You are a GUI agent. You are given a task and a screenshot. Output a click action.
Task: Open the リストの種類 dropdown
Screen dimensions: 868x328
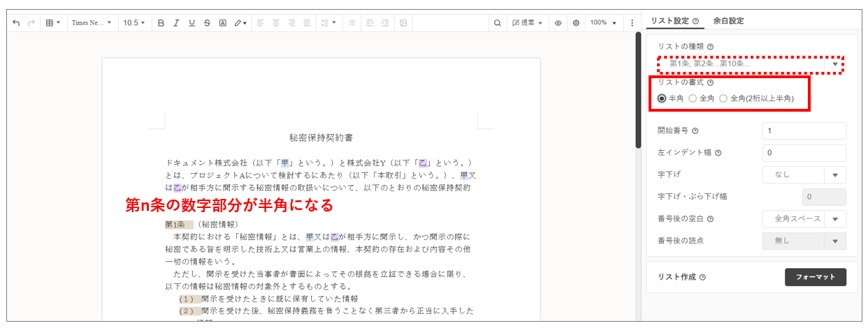[x=750, y=64]
